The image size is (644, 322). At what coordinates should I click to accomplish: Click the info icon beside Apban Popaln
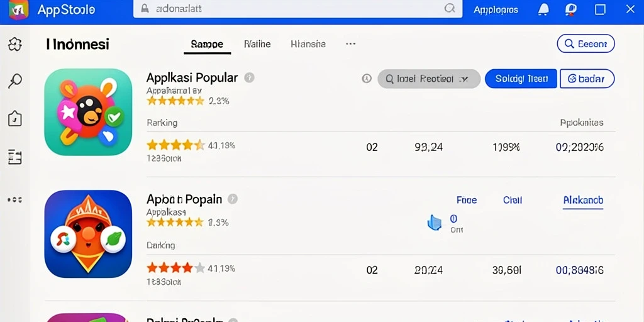click(233, 199)
